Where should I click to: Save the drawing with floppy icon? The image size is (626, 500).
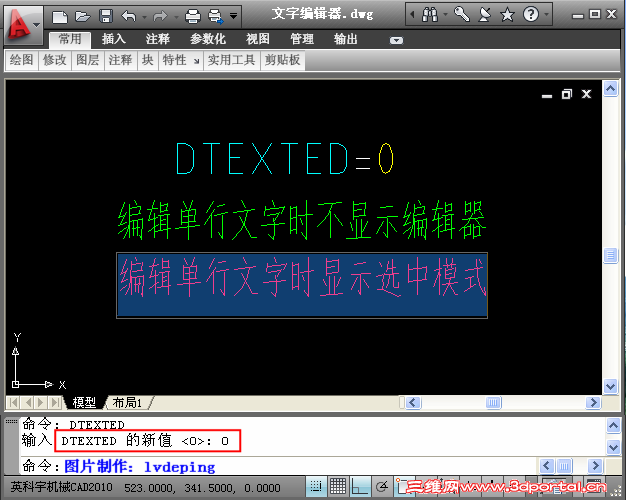106,16
